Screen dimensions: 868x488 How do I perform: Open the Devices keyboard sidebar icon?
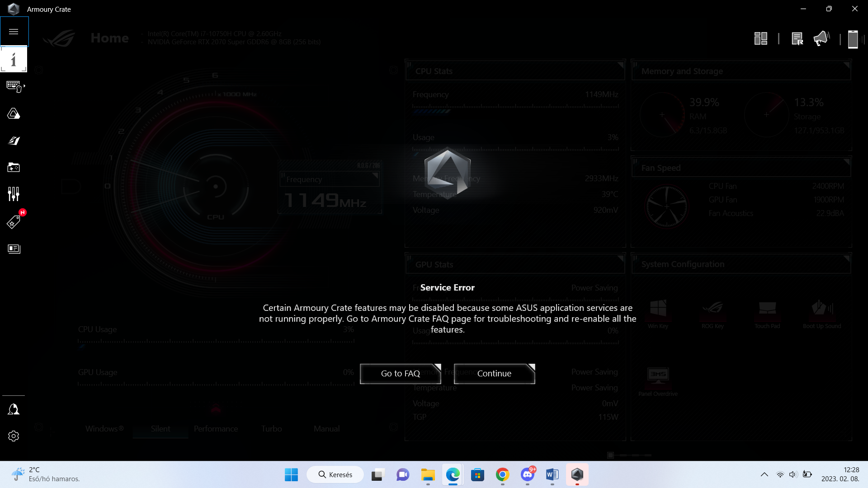[14, 86]
